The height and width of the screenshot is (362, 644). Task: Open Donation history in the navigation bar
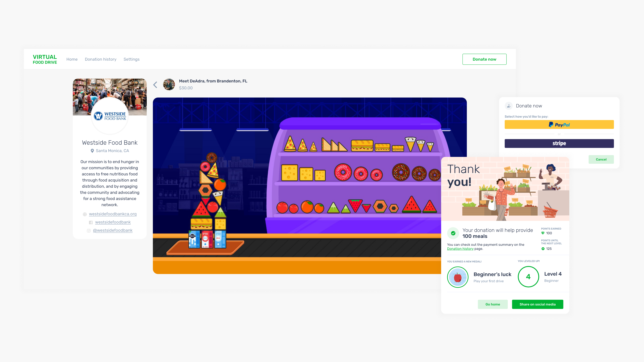[100, 59]
